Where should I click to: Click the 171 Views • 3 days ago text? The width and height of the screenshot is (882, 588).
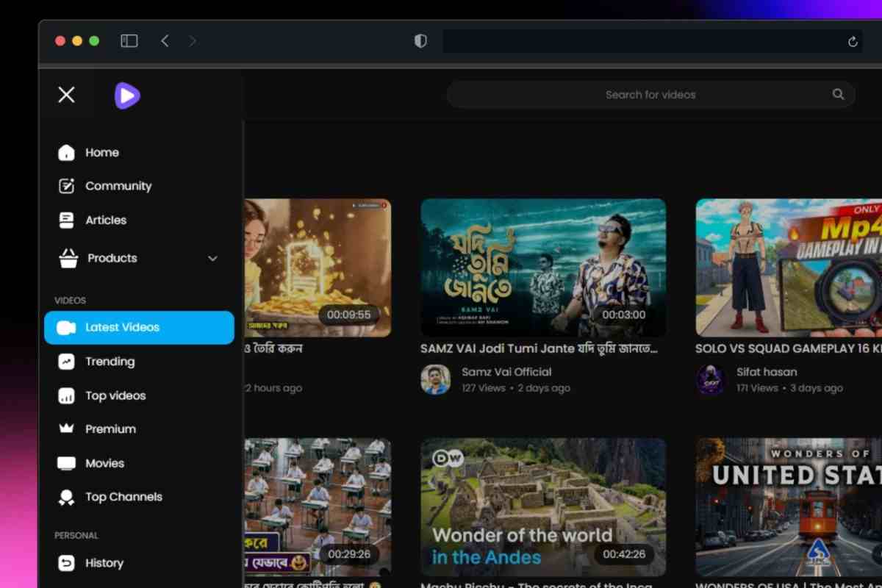pyautogui.click(x=789, y=388)
